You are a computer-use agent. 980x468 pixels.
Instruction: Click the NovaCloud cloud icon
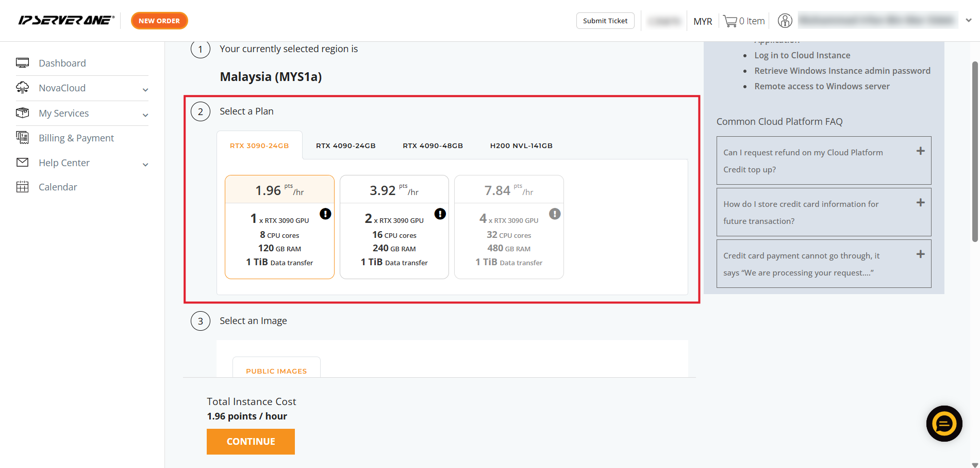point(22,88)
